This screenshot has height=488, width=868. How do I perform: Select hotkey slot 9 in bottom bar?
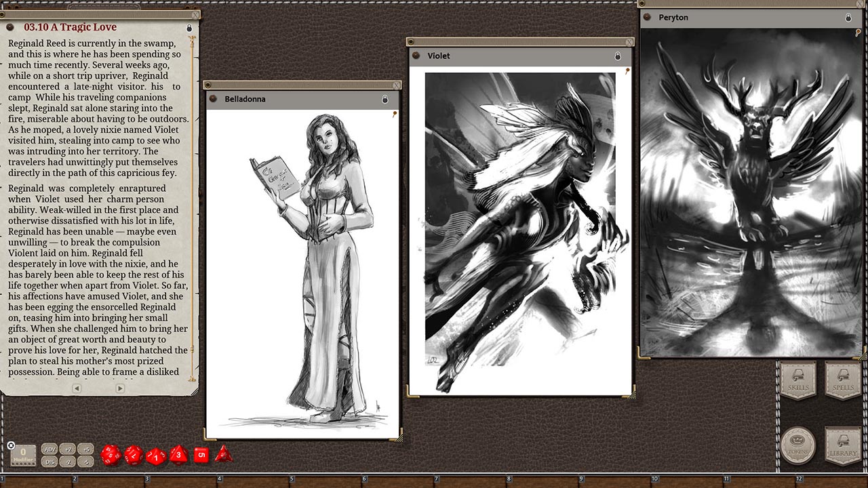pyautogui.click(x=614, y=481)
